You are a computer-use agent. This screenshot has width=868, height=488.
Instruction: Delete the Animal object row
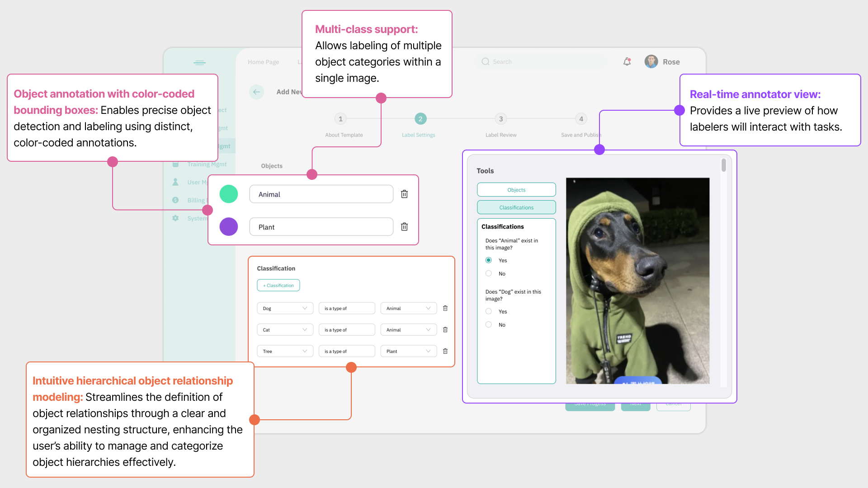point(404,194)
